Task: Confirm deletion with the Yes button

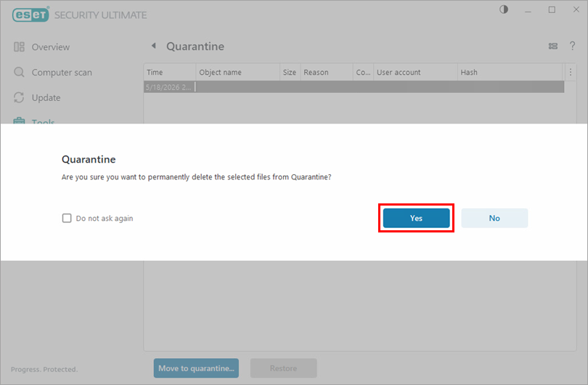Action: point(416,218)
